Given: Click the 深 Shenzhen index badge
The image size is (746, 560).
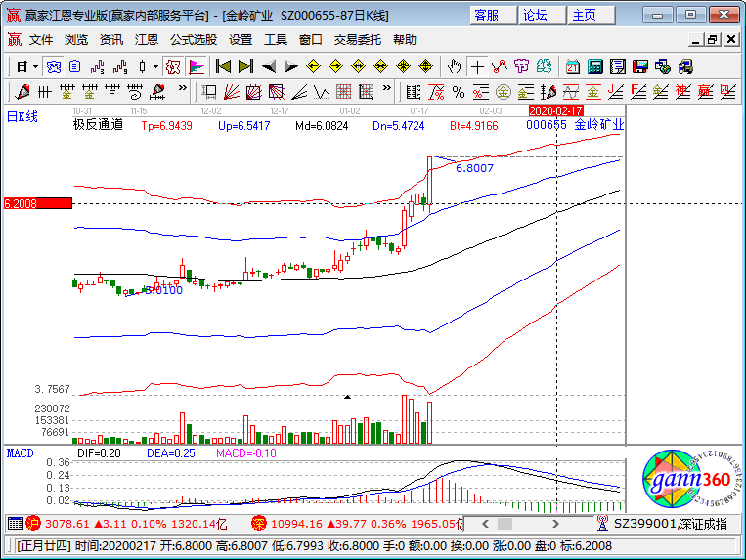Looking at the screenshot, I should pyautogui.click(x=259, y=524).
